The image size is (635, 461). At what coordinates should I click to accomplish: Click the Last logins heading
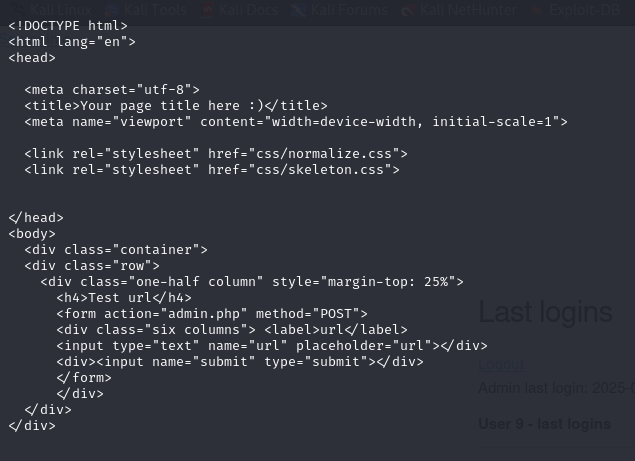[x=545, y=312]
